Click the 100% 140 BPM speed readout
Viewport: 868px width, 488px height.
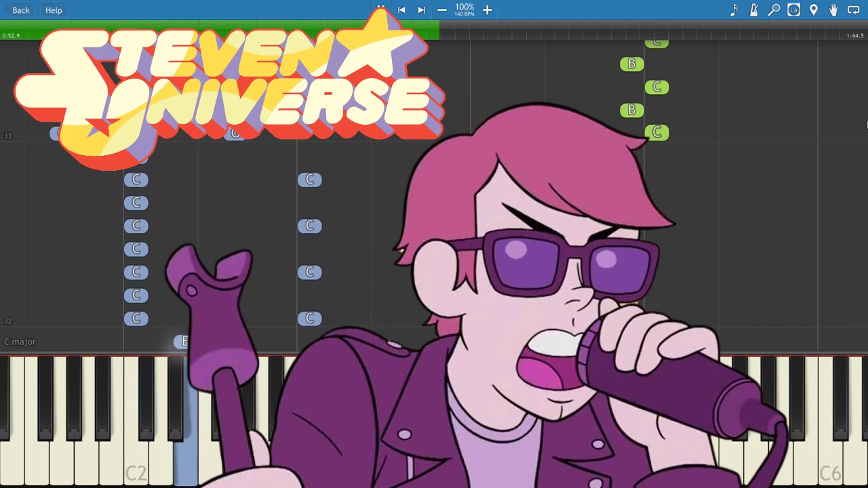465,9
